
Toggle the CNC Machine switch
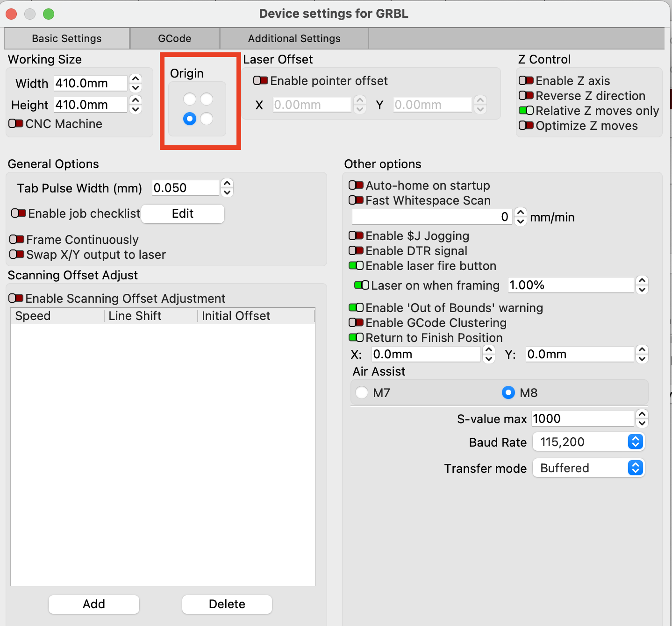pos(16,124)
